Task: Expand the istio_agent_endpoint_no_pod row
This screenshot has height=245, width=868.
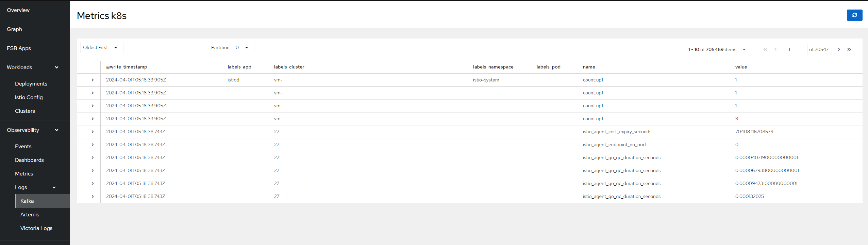Action: tap(93, 145)
